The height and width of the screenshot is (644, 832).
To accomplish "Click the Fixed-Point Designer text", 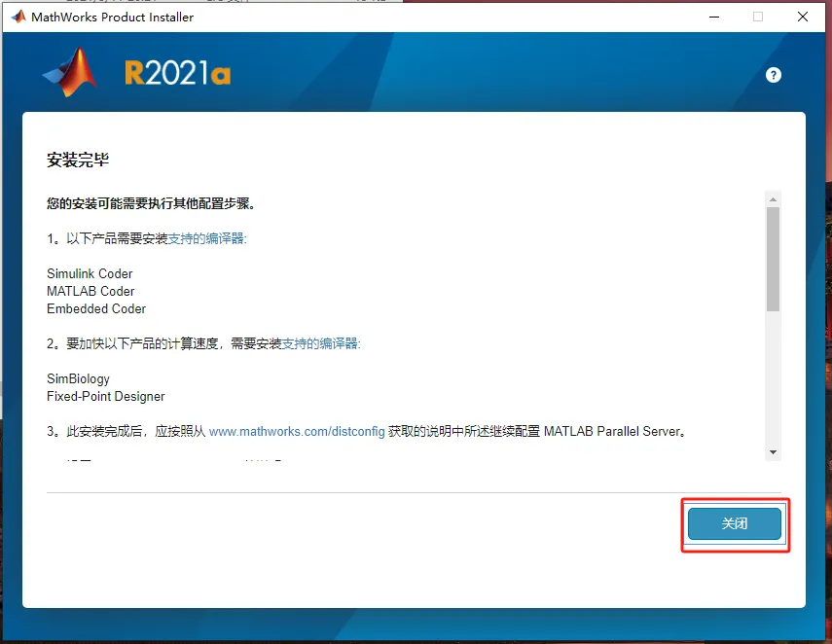I will coord(106,396).
